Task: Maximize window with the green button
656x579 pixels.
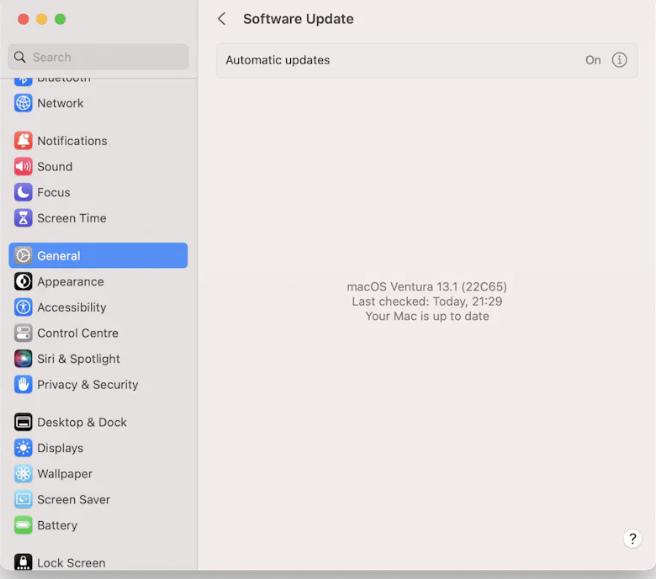Action: click(60, 19)
